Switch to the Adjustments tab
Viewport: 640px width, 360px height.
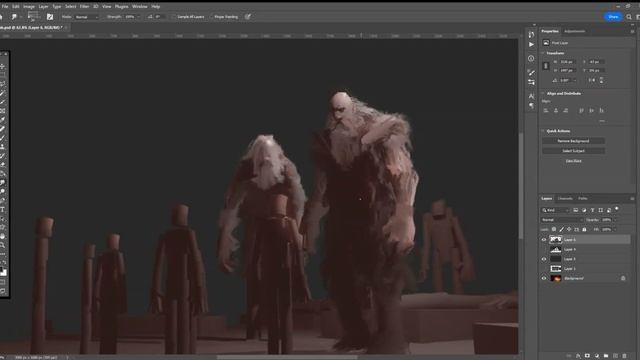pos(574,31)
